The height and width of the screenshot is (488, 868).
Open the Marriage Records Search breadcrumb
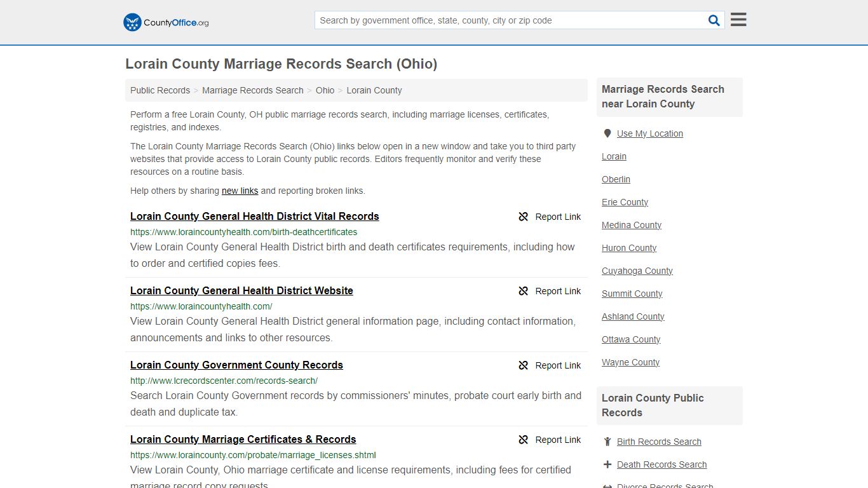[253, 90]
